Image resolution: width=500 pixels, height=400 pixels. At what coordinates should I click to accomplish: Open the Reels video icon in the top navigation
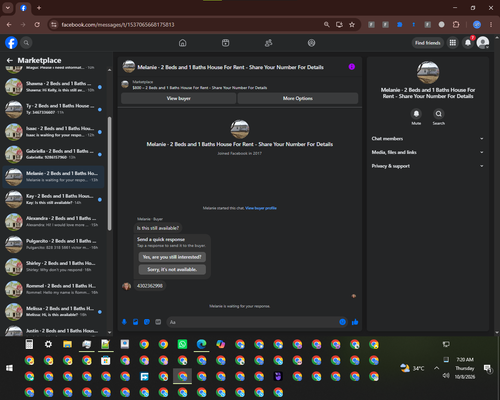pos(225,43)
